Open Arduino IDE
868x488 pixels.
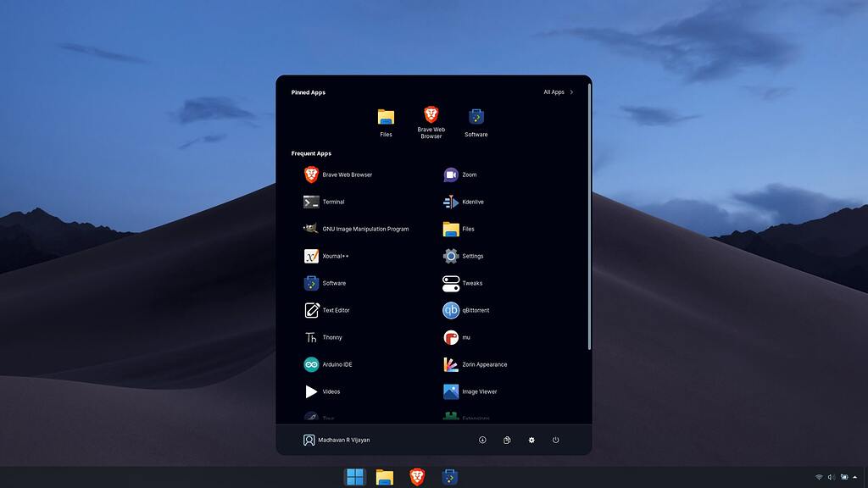(x=337, y=364)
